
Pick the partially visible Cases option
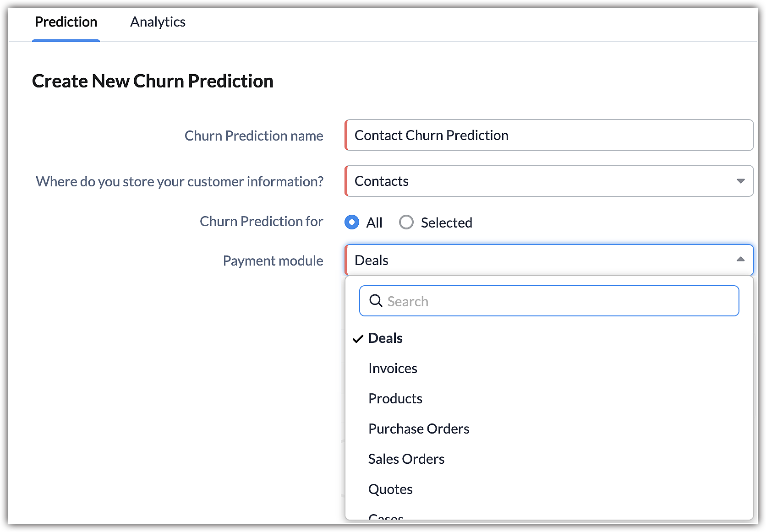pyautogui.click(x=386, y=516)
